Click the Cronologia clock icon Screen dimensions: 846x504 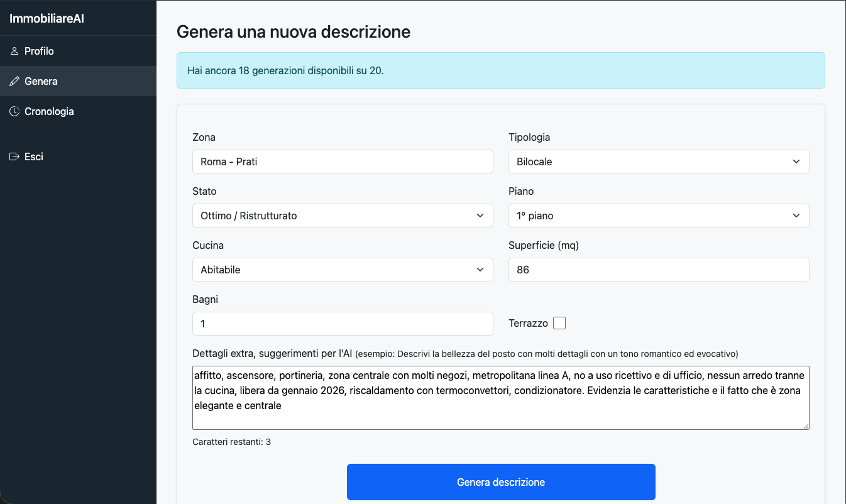click(x=14, y=111)
